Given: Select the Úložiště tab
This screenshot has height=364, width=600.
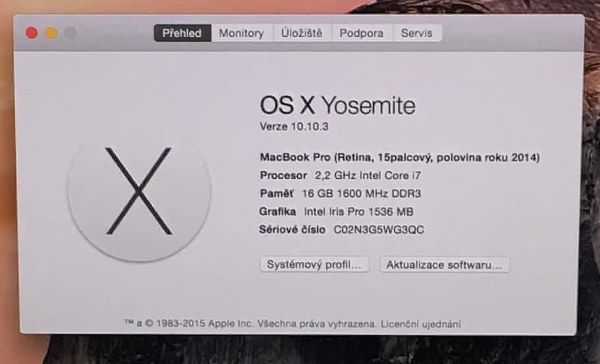Looking at the screenshot, I should pos(302,34).
